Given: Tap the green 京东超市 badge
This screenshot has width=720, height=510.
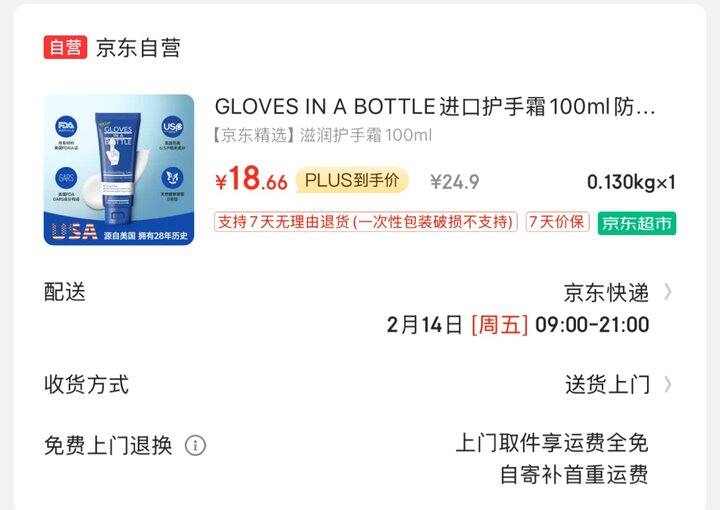Looking at the screenshot, I should tap(636, 224).
